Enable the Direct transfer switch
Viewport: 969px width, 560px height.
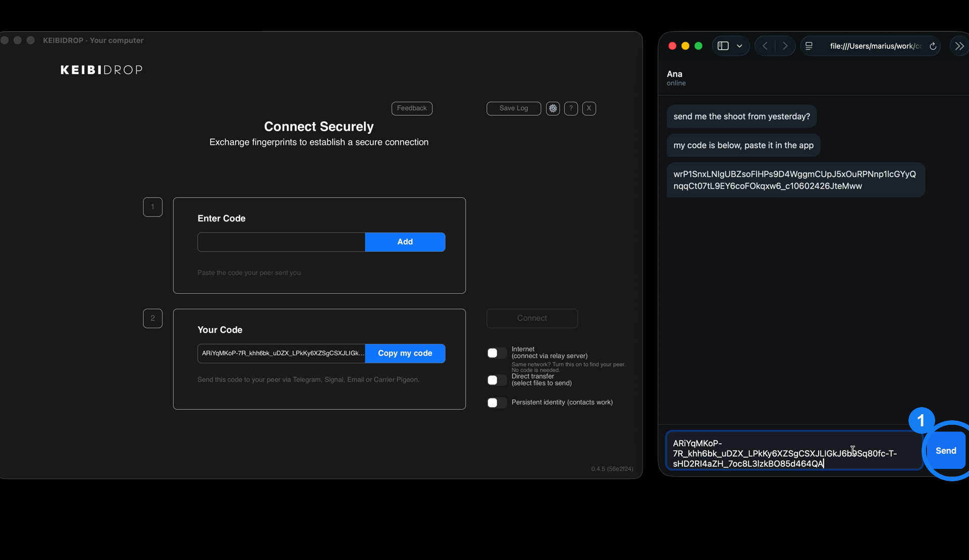497,380
